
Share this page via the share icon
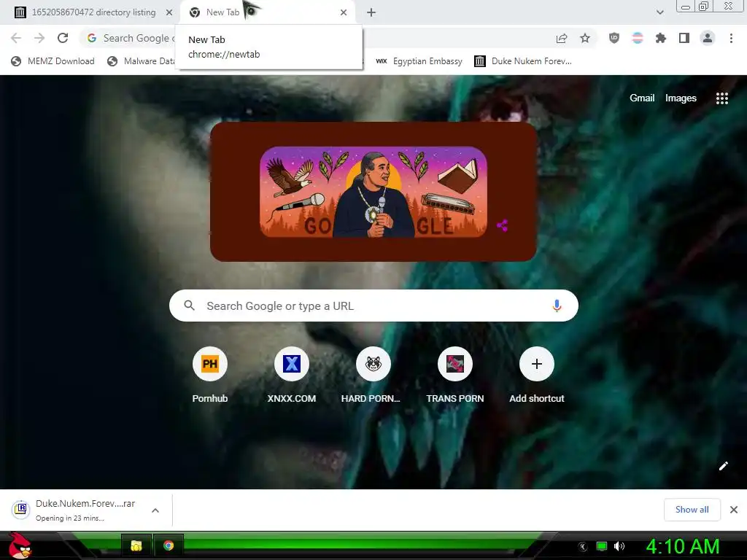(562, 38)
